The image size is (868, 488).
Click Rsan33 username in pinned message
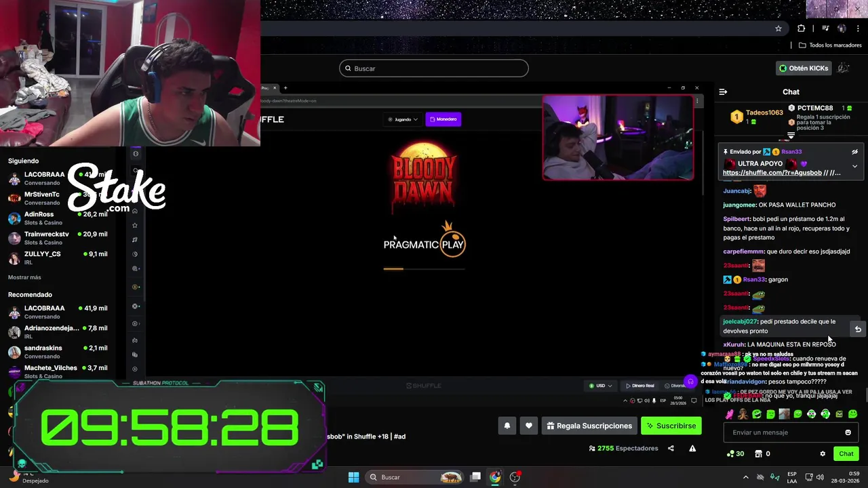coord(791,152)
